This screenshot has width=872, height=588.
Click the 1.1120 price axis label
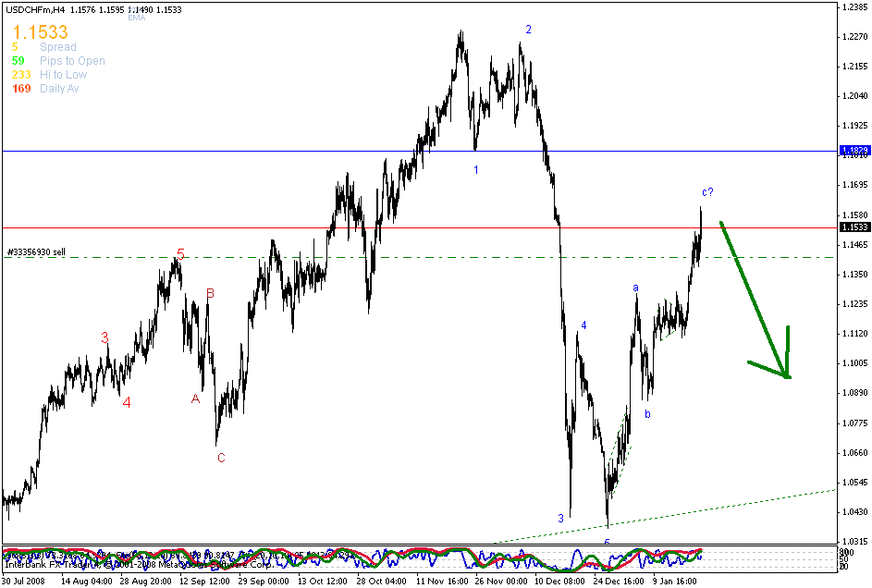click(x=855, y=334)
